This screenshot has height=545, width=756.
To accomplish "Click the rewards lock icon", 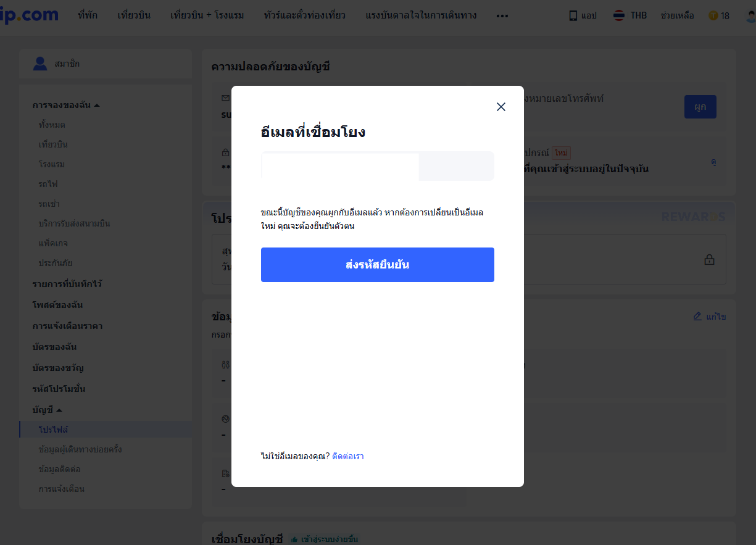I will click(x=710, y=260).
